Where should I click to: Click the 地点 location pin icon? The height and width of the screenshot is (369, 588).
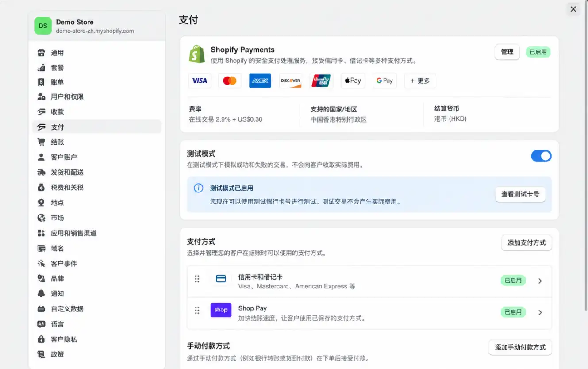[41, 203]
